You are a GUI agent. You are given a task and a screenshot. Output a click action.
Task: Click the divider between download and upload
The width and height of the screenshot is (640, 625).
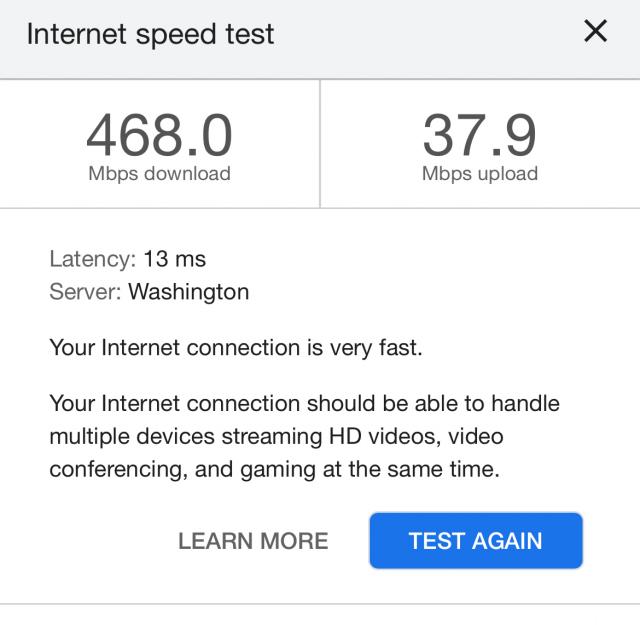pyautogui.click(x=320, y=144)
